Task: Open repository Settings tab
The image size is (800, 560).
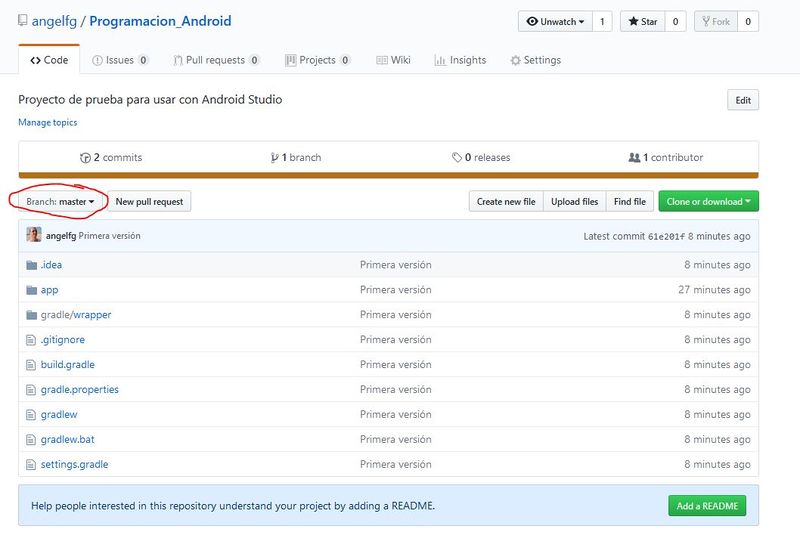Action: (536, 60)
